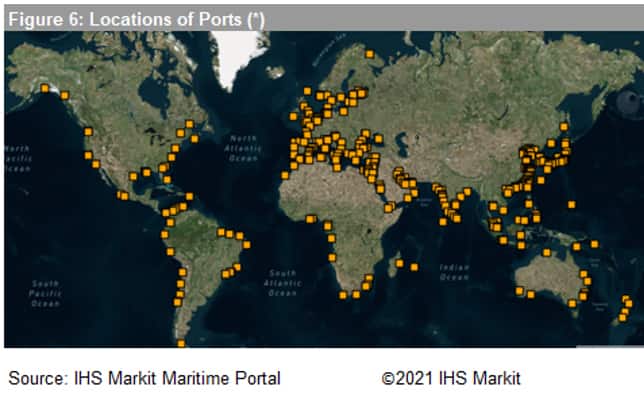Click the northernmost port marker north of Japan
Screen dimensions: 644x394
pos(564,127)
